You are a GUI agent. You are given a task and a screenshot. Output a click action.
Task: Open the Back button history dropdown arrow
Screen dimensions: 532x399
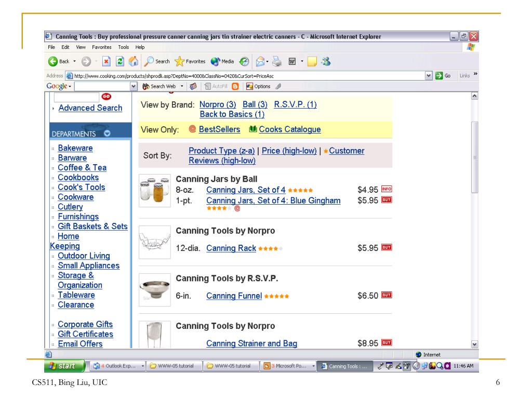pyautogui.click(x=74, y=61)
